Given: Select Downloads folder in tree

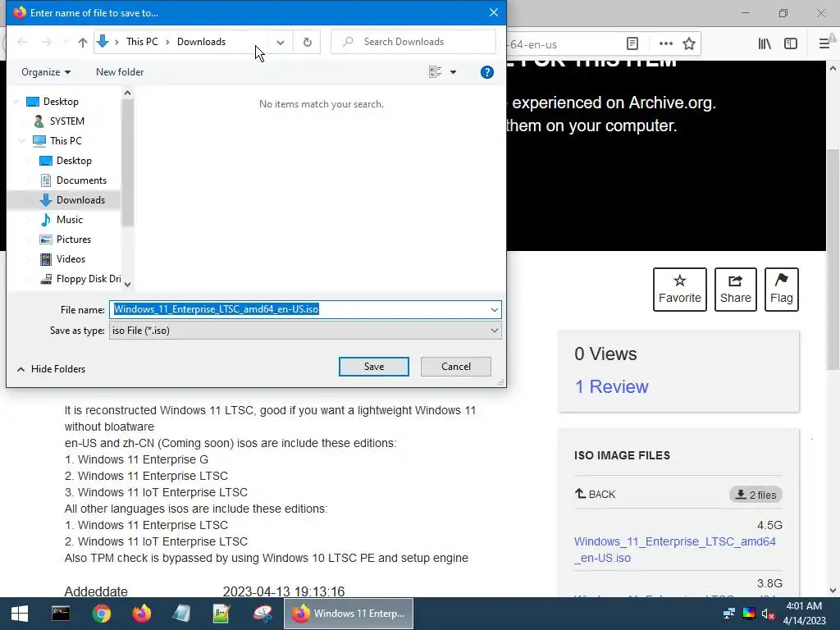Looking at the screenshot, I should tap(80, 200).
